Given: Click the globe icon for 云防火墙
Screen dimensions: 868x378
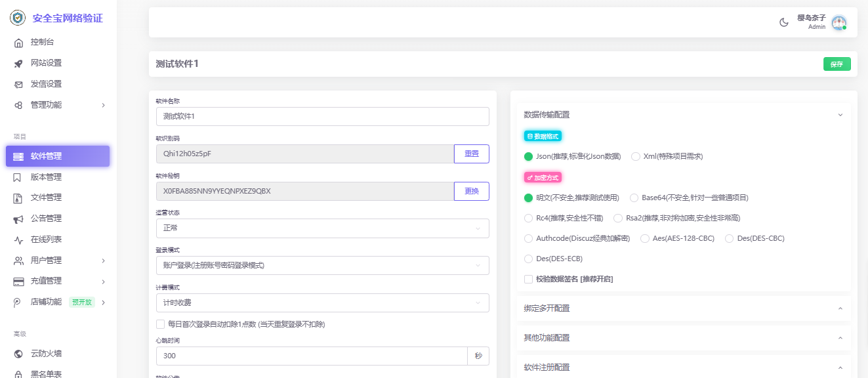Looking at the screenshot, I should 18,354.
